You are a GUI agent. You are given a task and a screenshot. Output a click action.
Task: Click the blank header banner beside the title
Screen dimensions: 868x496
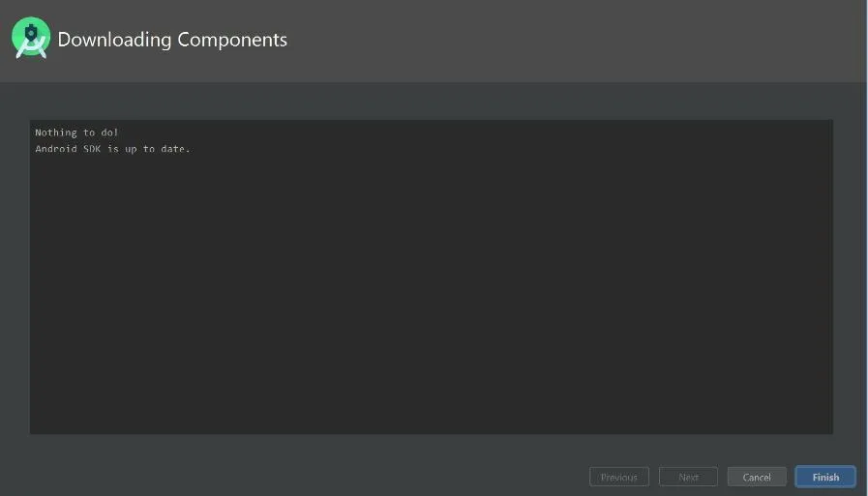576,41
